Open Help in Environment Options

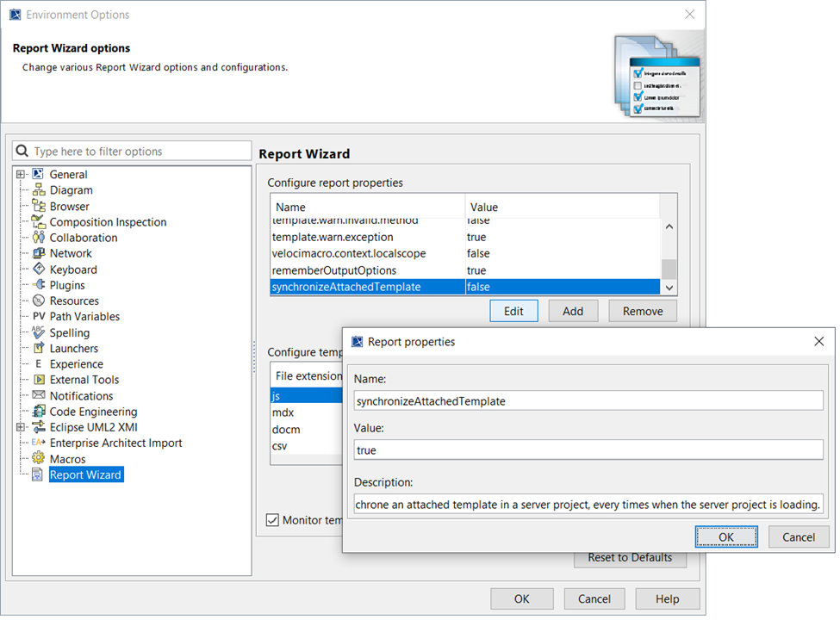click(667, 598)
